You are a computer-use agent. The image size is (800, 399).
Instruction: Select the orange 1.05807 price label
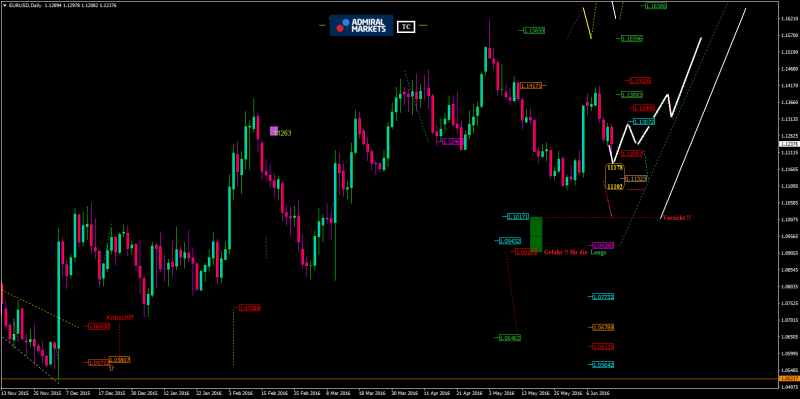click(x=119, y=360)
